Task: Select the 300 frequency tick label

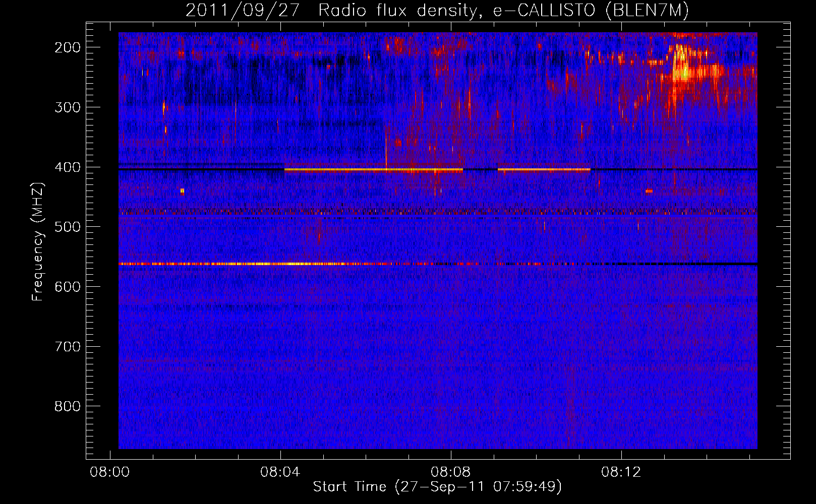Action: (68, 107)
